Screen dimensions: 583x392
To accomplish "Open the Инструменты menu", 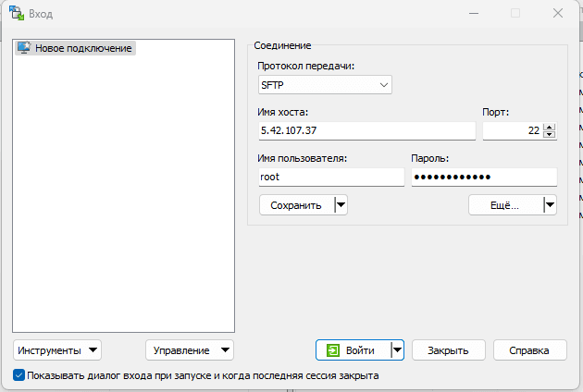I will 56,350.
